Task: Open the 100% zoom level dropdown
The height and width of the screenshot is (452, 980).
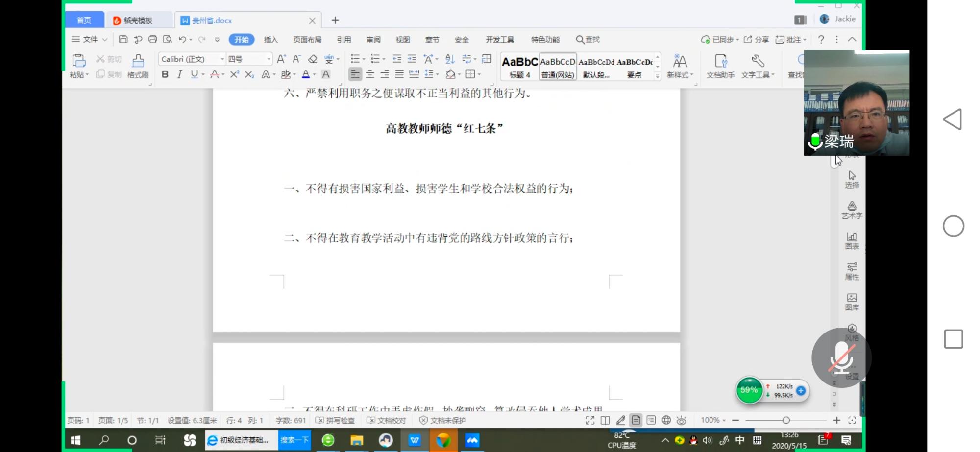Action: [x=713, y=420]
